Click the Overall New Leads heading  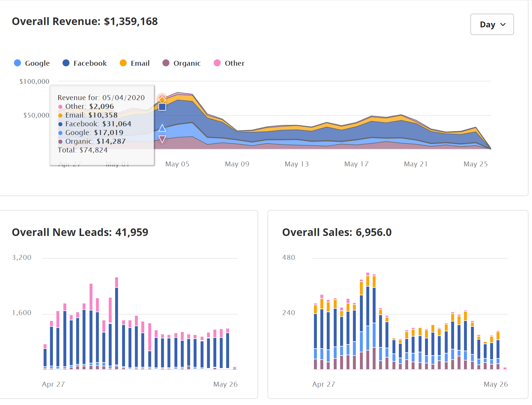click(80, 232)
